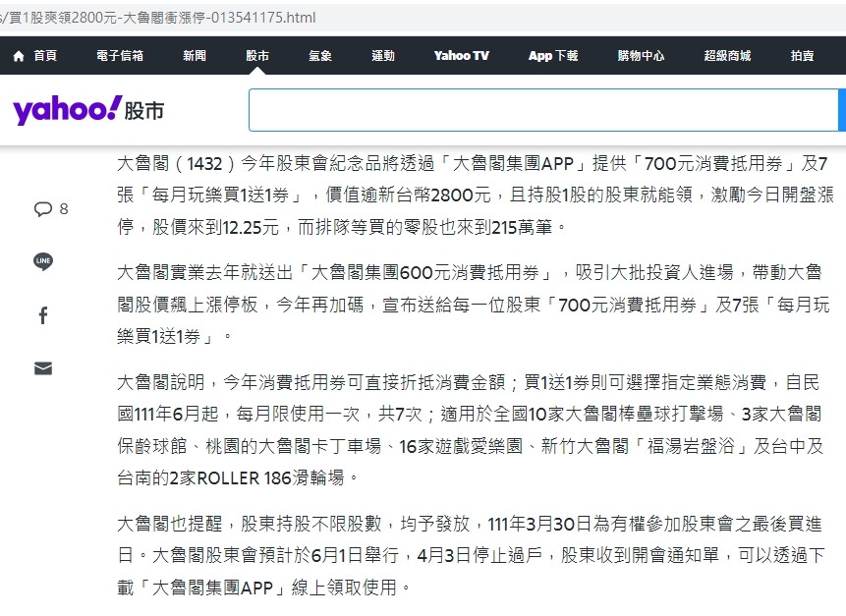Share the article on Facebook icon
The width and height of the screenshot is (846, 616).
coord(43,315)
